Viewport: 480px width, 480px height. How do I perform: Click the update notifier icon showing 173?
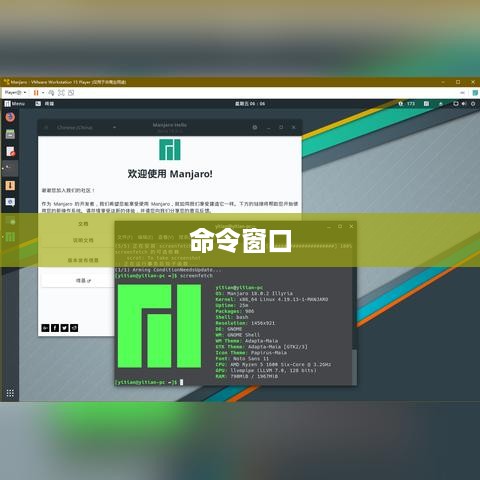(407, 104)
